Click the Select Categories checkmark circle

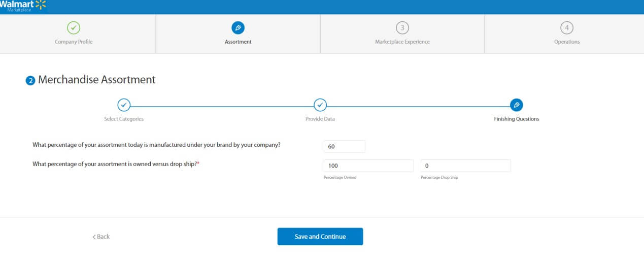[x=124, y=105]
